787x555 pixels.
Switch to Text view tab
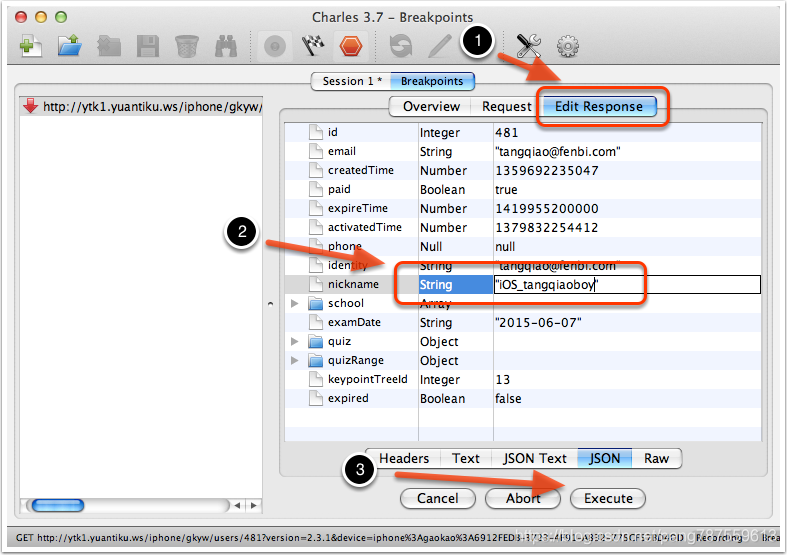point(466,458)
